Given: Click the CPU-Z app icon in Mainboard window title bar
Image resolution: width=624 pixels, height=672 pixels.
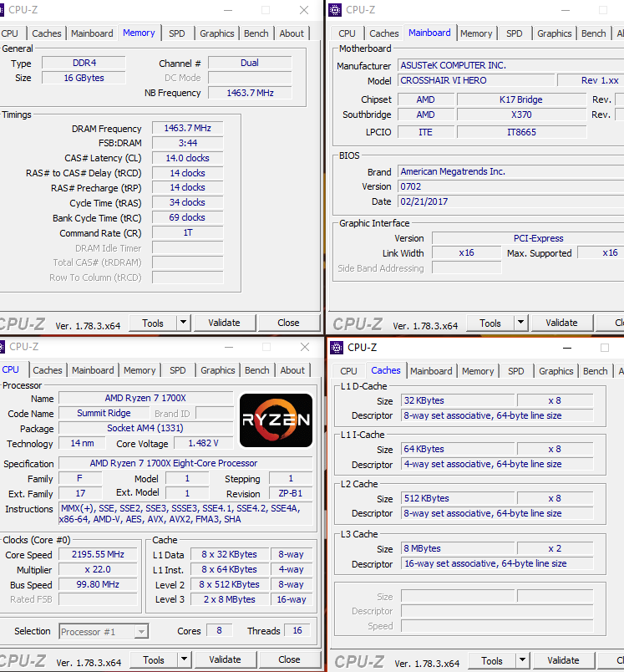Looking at the screenshot, I should (335, 10).
